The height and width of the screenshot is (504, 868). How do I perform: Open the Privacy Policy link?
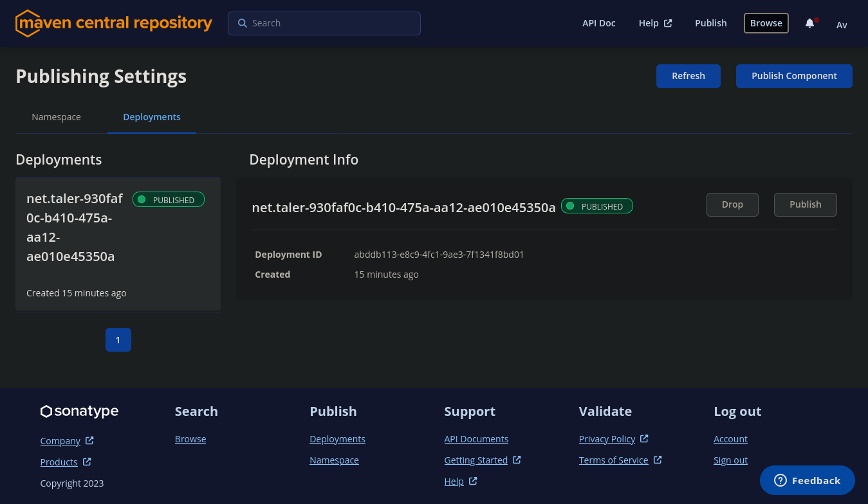[x=607, y=439]
